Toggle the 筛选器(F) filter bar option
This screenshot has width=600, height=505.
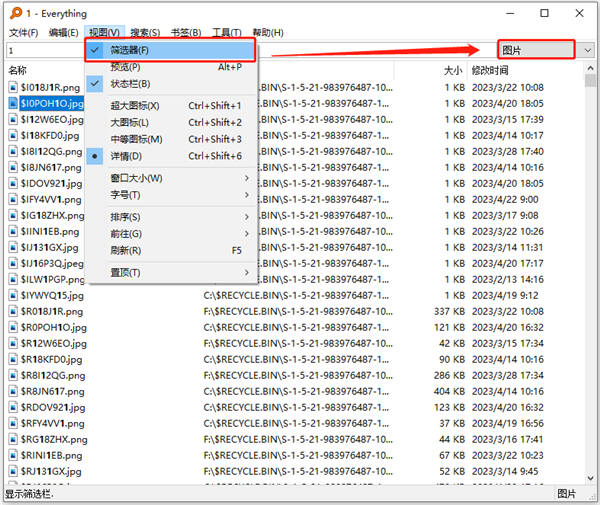[170, 50]
